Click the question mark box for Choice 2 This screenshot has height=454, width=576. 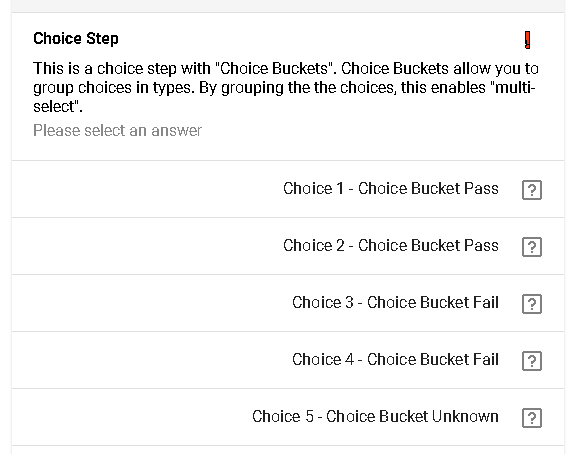532,247
